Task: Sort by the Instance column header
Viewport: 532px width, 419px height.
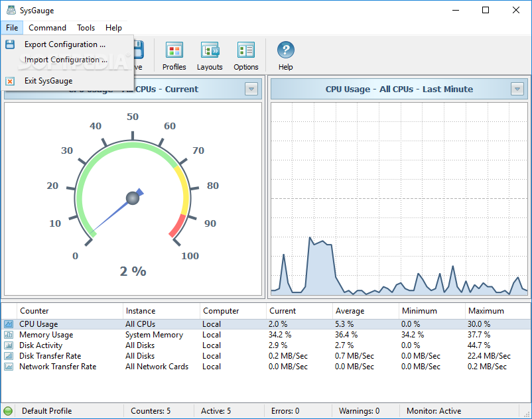Action: (161, 311)
